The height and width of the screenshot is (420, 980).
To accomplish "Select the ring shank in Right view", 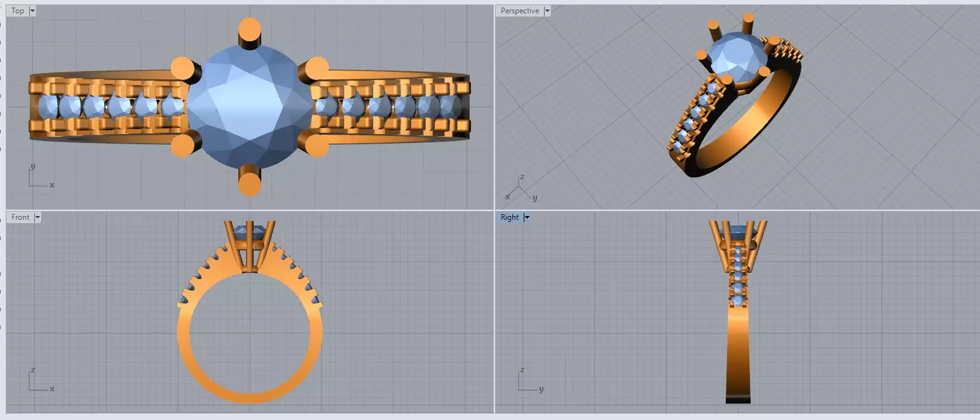I will 738,356.
